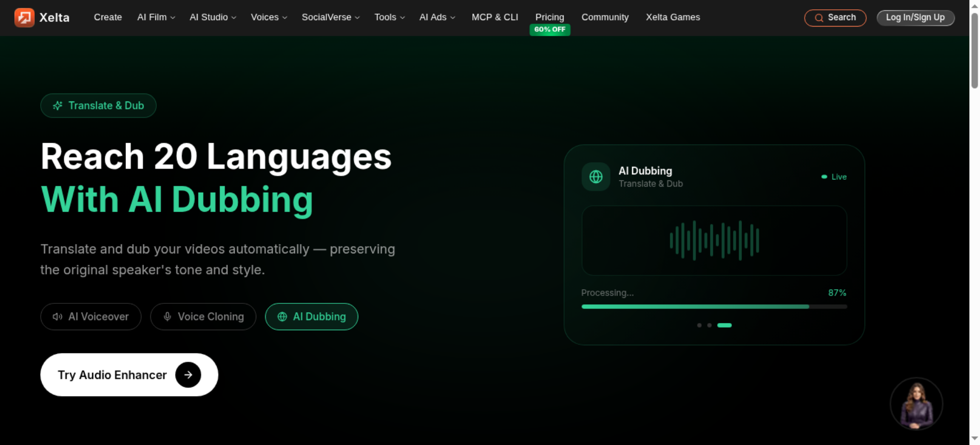Click the Try Audio Enhancer button
This screenshot has width=980, height=445.
coord(129,375)
